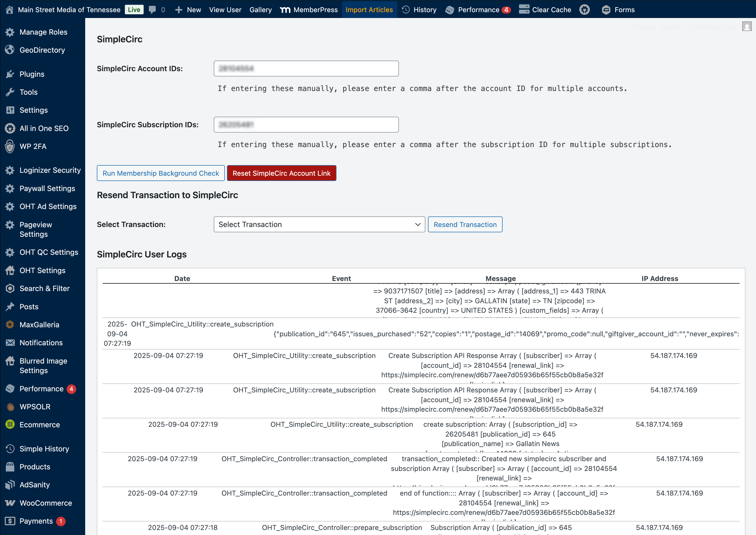Image resolution: width=756 pixels, height=535 pixels.
Task: Click the round gear icon after Clear Cache
Action: (x=584, y=10)
